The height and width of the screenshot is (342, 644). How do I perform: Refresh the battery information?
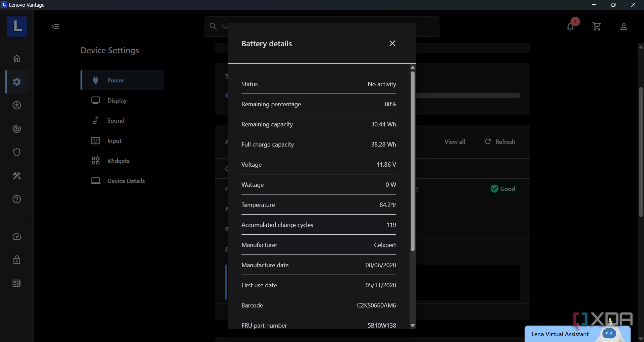pyautogui.click(x=500, y=141)
